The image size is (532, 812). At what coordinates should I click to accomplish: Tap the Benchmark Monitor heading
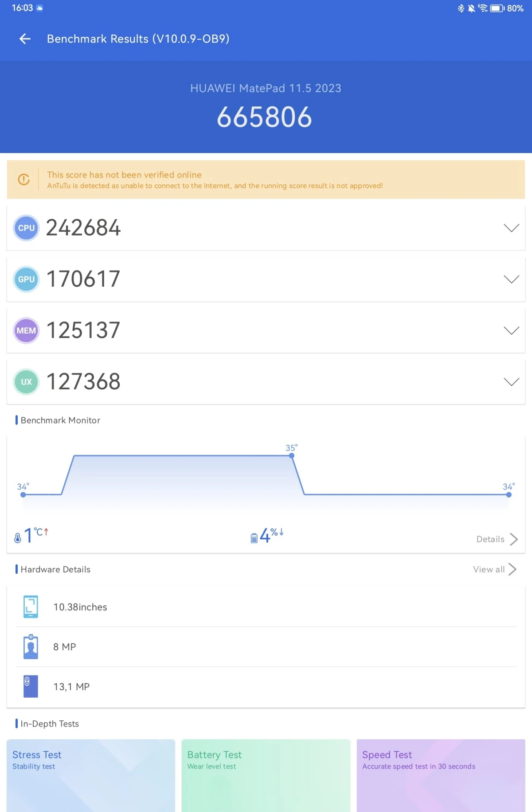[60, 420]
